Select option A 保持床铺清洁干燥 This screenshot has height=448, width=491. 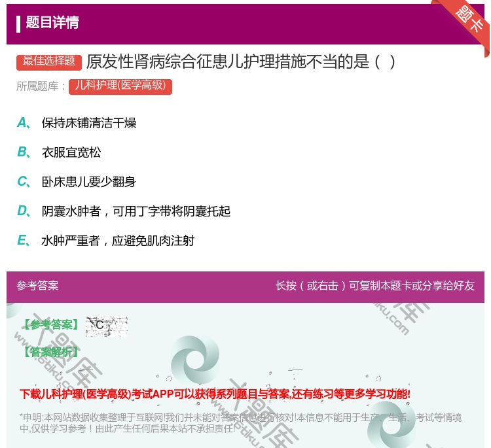point(89,123)
